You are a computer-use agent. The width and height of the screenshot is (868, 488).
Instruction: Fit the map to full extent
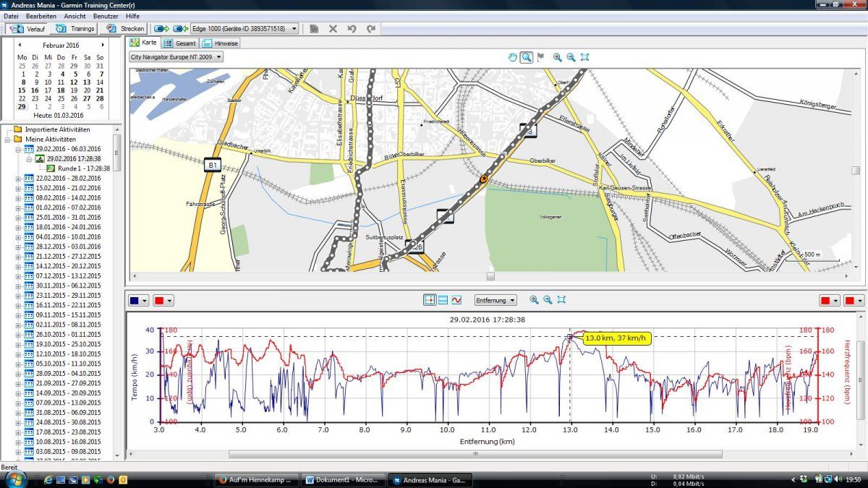click(x=584, y=57)
